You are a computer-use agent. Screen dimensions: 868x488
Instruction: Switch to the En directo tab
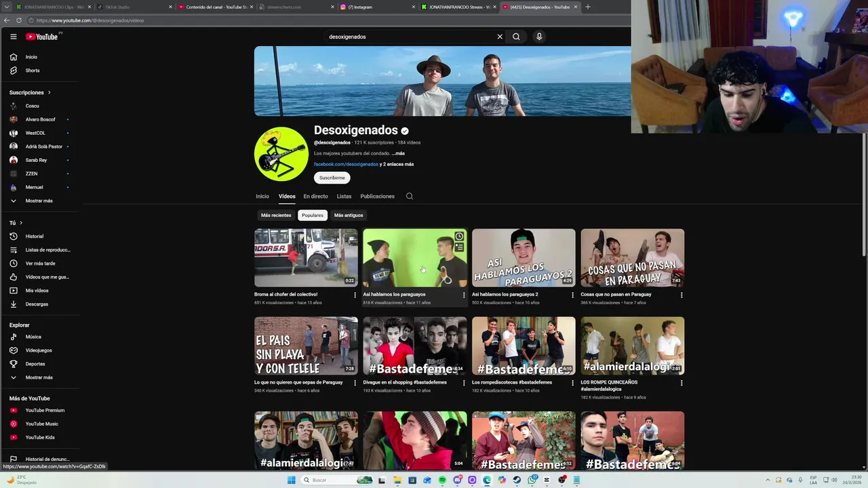click(315, 197)
